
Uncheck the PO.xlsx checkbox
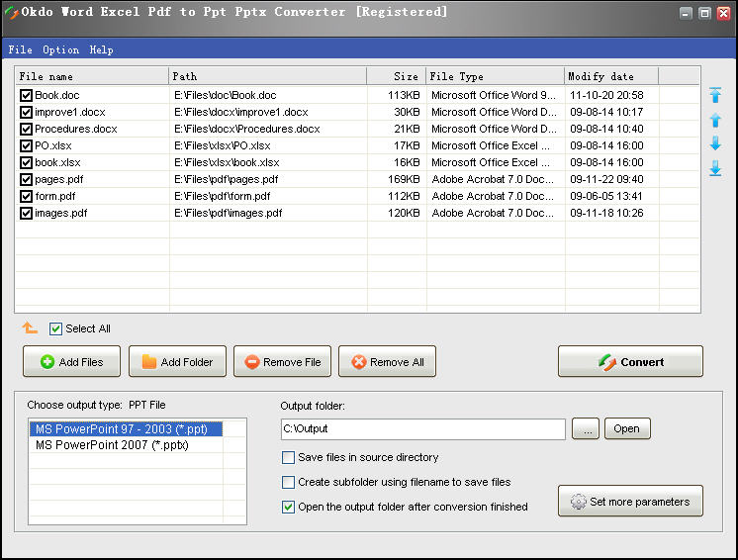click(x=26, y=145)
